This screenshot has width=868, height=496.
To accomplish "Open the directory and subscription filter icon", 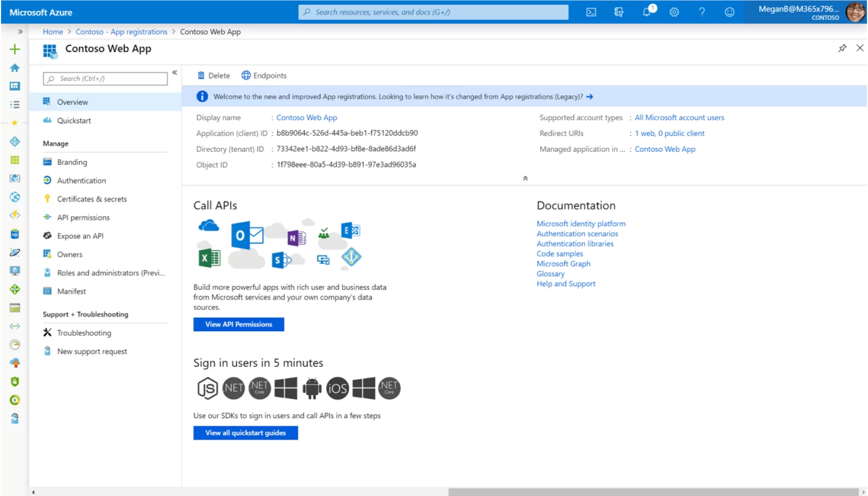I will (619, 12).
